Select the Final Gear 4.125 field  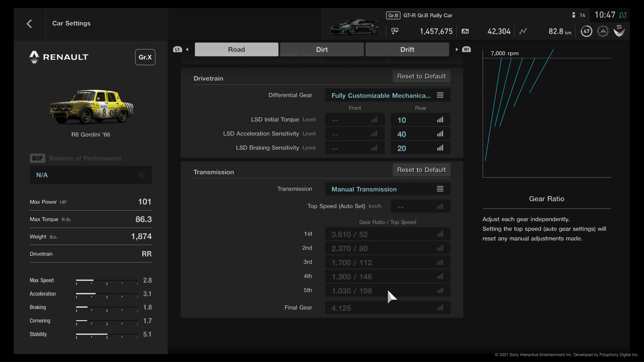[388, 308]
